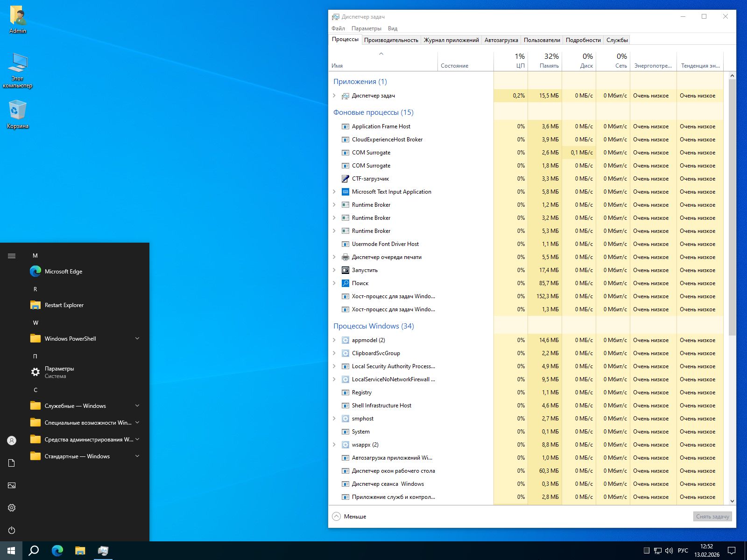Click the Microsoft Edge icon in Start menu
Screen dimensions: 747x560
(35, 271)
